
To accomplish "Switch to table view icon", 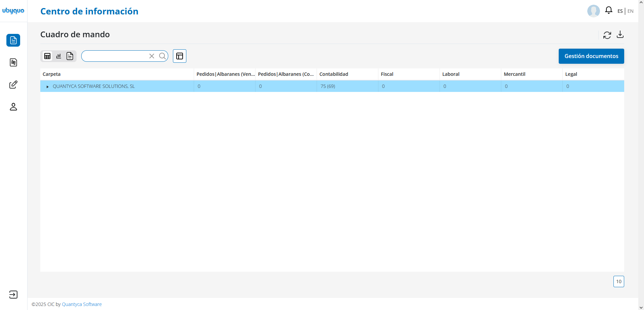I will coord(47,56).
